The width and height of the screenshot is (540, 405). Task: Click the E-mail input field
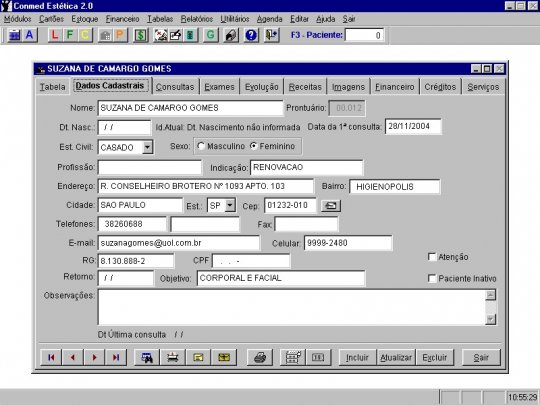(x=179, y=243)
